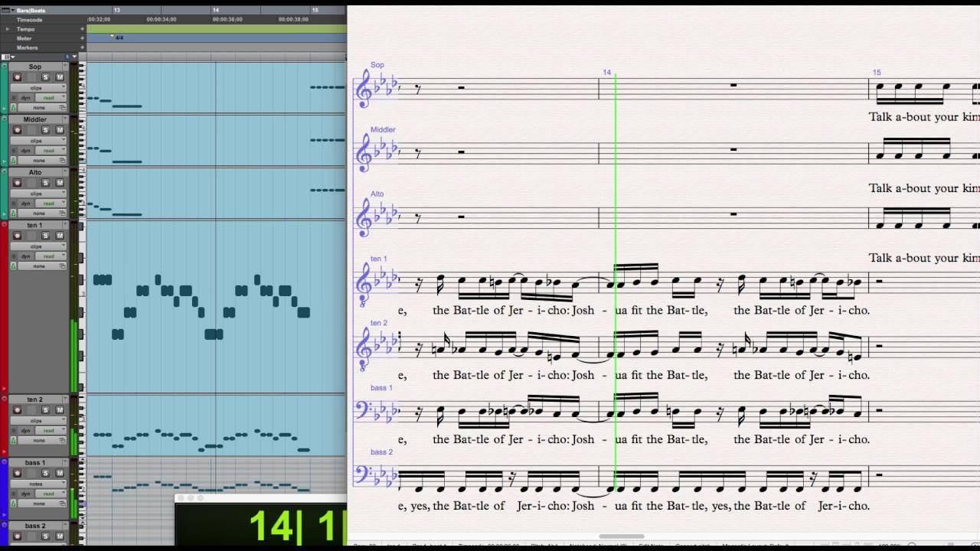Change Alto track automation mode from read
The height and width of the screenshot is (551, 980).
point(52,204)
